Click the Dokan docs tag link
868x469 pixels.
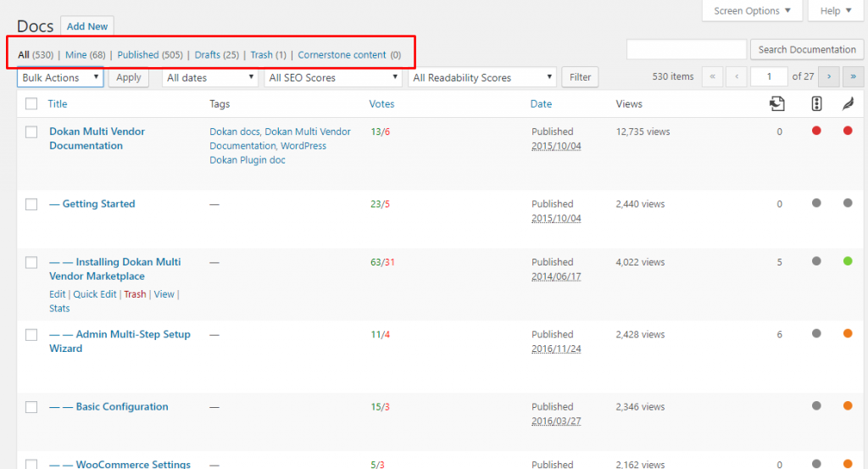pyautogui.click(x=235, y=131)
